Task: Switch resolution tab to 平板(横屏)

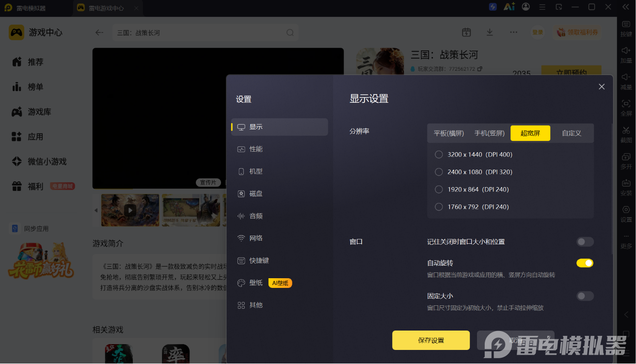Action: click(x=449, y=133)
